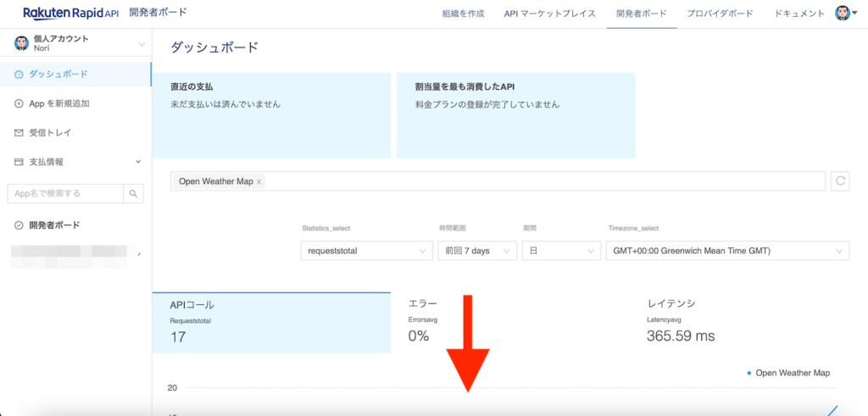Open ダッシュボード in the sidebar

click(58, 75)
